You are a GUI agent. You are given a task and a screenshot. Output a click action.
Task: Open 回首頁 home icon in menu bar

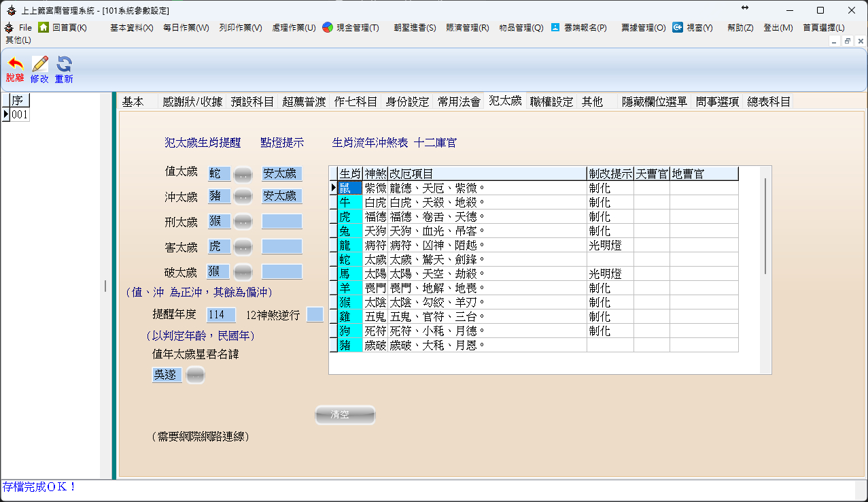44,28
